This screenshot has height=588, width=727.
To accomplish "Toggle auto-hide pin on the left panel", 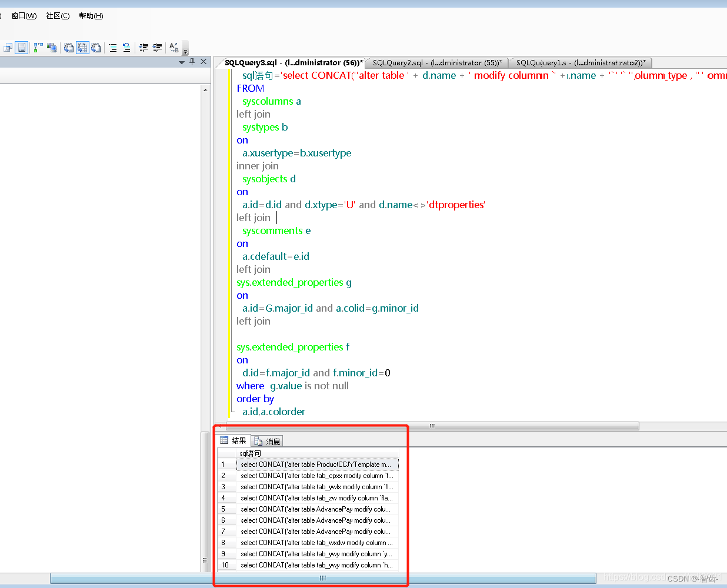I will tap(191, 62).
